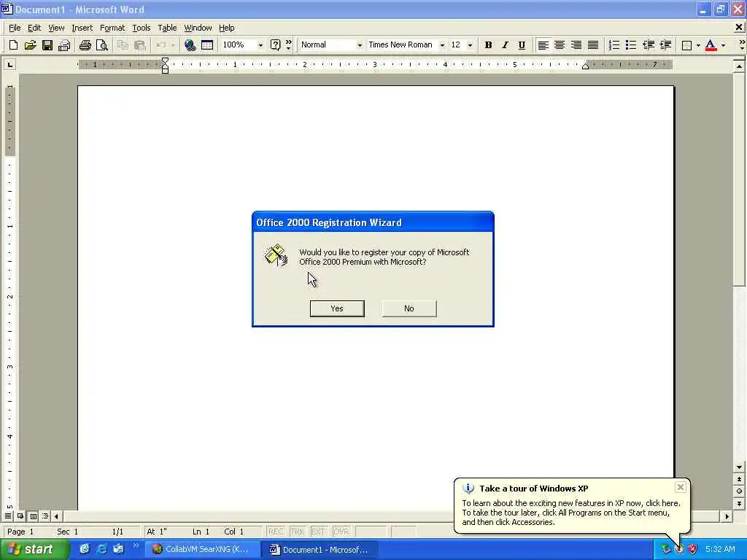Image resolution: width=747 pixels, height=560 pixels.
Task: Click the red security shield tray icon
Action: pyautogui.click(x=693, y=549)
